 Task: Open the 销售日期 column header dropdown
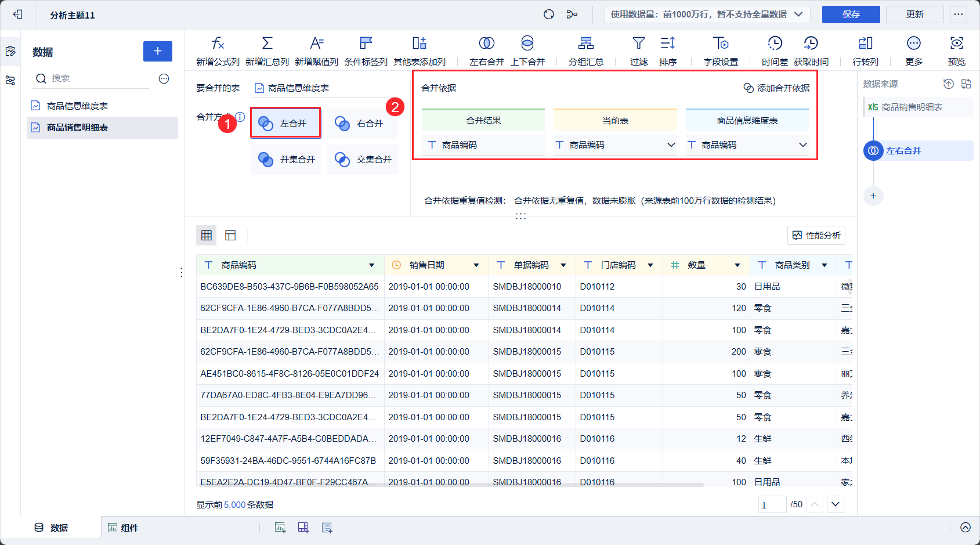coord(476,265)
